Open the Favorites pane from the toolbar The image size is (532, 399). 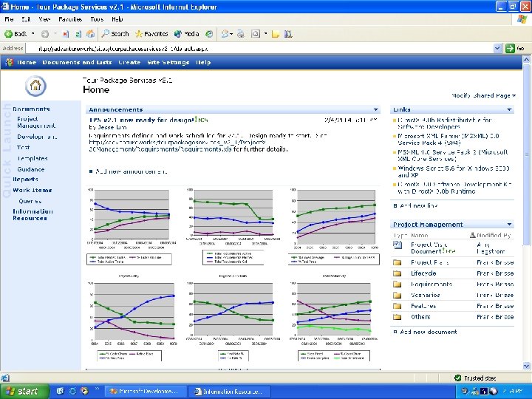(151, 34)
